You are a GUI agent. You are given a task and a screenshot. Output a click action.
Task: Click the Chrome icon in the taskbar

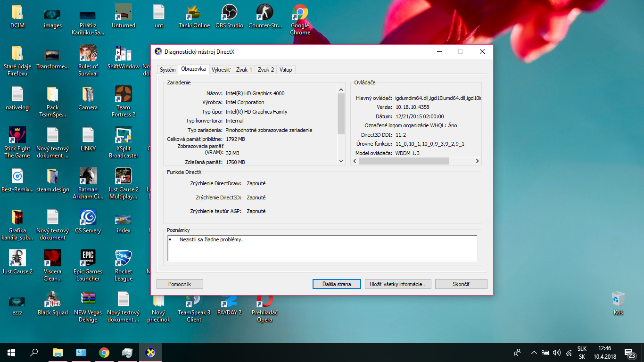104,352
